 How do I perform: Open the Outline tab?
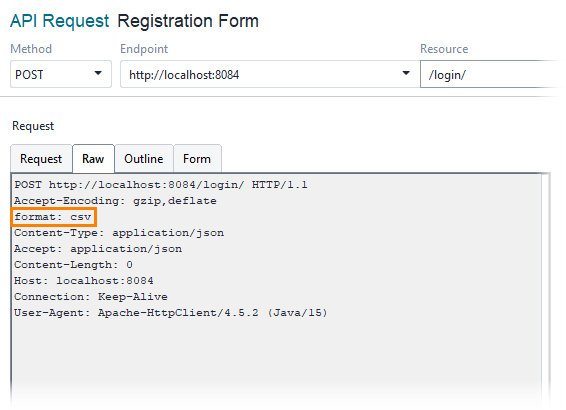[x=144, y=159]
